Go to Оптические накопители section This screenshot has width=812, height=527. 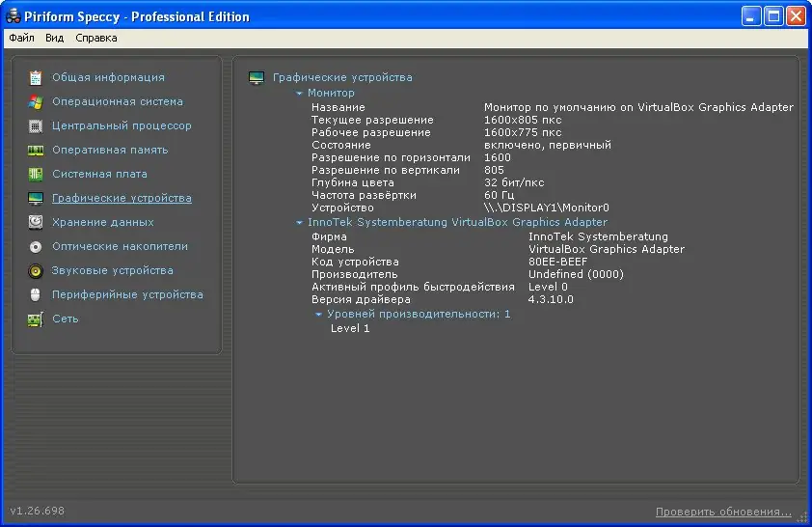121,246
